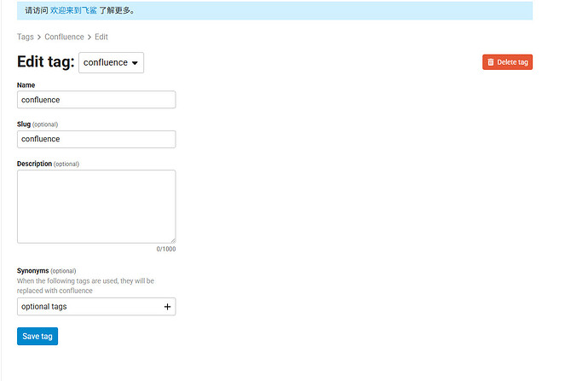
Task: Open the confluence tag dropdown
Action: point(111,62)
